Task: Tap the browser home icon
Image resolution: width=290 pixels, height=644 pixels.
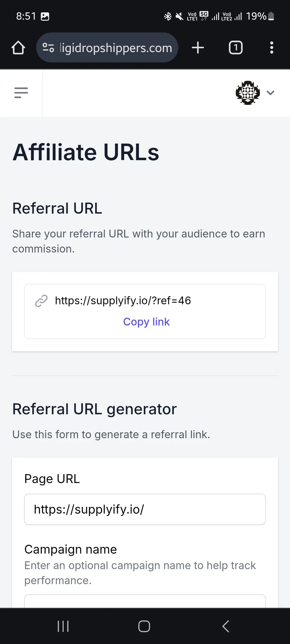Action: click(x=18, y=48)
